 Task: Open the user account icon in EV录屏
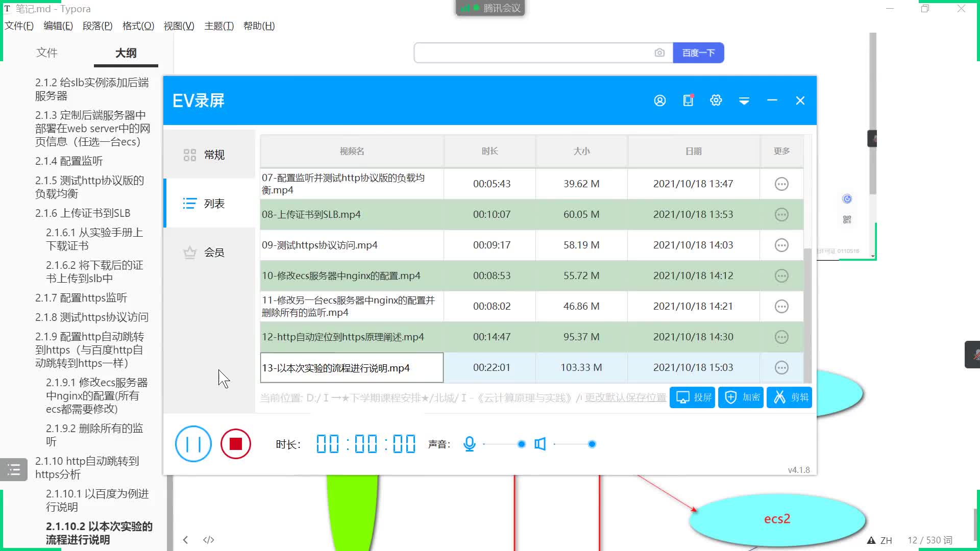click(x=660, y=101)
